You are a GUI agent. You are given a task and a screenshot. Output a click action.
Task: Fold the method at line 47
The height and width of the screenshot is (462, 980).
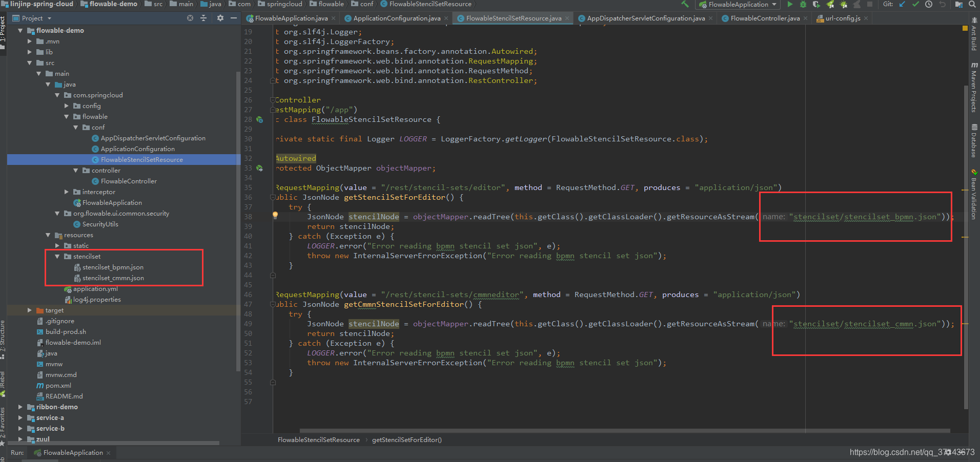click(x=273, y=305)
